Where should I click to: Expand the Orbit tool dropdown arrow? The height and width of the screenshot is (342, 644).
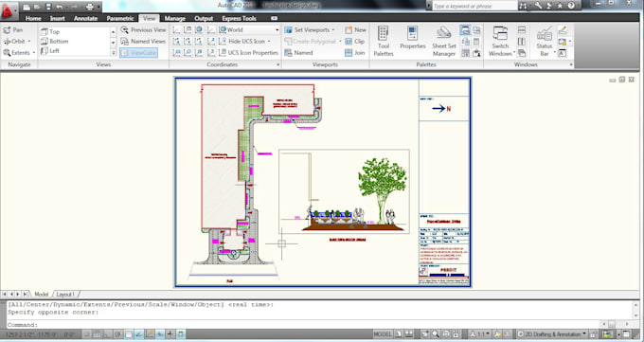point(29,41)
